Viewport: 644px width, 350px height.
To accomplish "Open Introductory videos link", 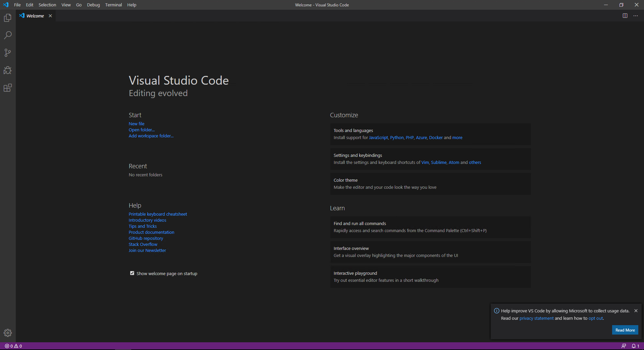I will pyautogui.click(x=147, y=220).
